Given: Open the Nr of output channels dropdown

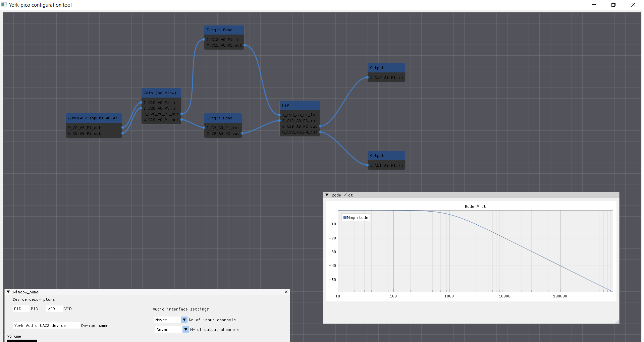Looking at the screenshot, I should click(185, 330).
